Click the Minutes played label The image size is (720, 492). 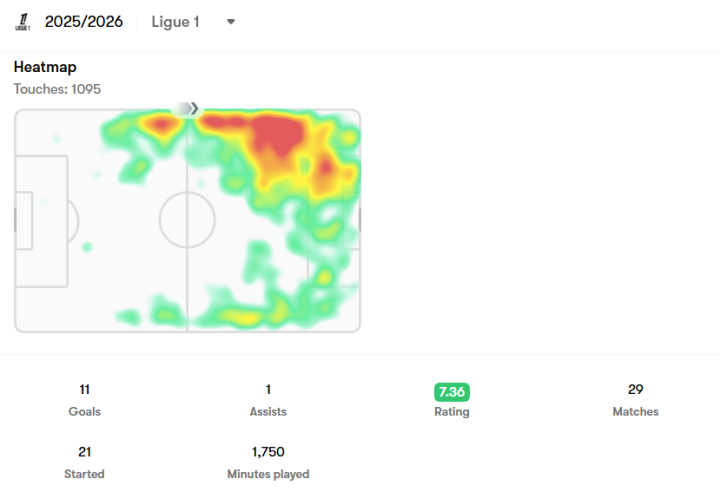pos(268,474)
